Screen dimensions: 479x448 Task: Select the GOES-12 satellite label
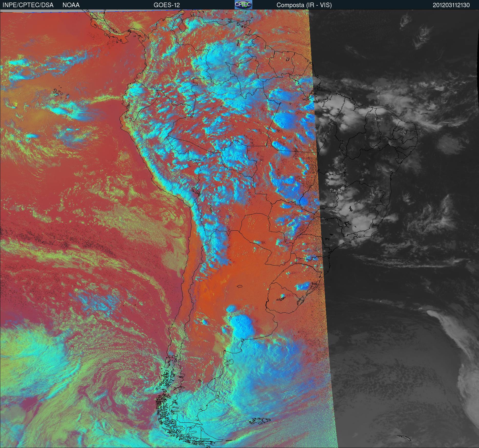coord(166,5)
